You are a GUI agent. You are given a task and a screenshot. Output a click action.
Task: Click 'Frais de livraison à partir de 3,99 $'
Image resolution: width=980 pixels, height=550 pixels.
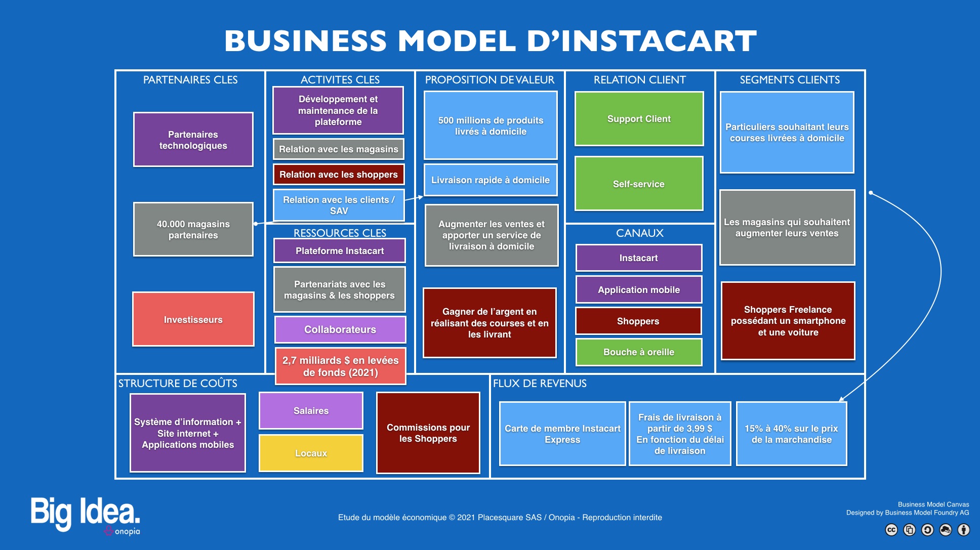tap(680, 434)
